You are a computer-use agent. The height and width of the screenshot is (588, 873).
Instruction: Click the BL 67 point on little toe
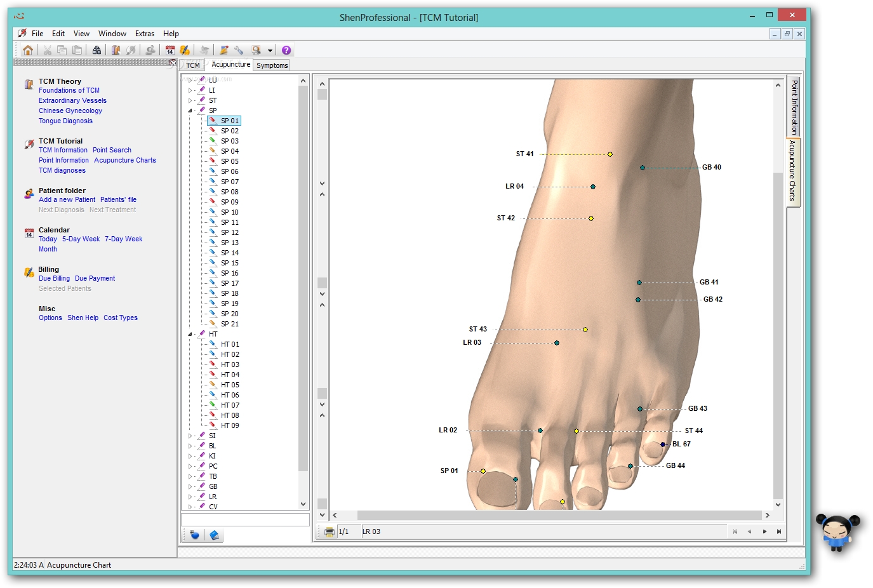pyautogui.click(x=663, y=444)
